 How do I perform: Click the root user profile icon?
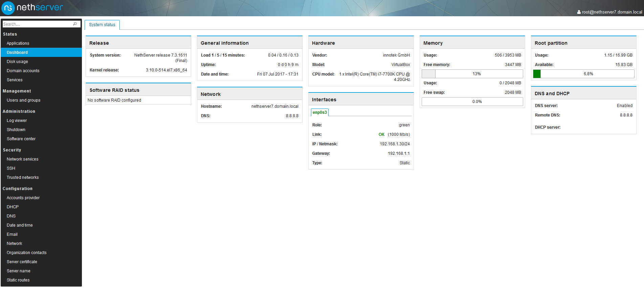point(579,12)
